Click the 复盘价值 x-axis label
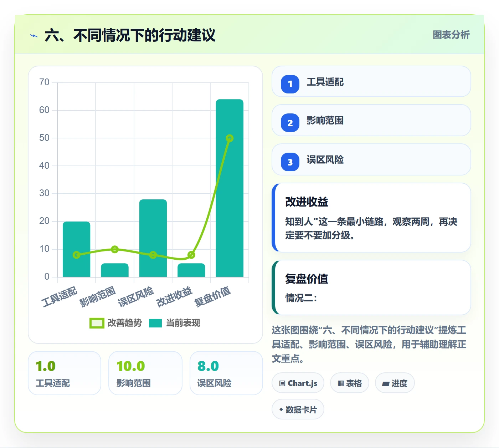 (212, 296)
